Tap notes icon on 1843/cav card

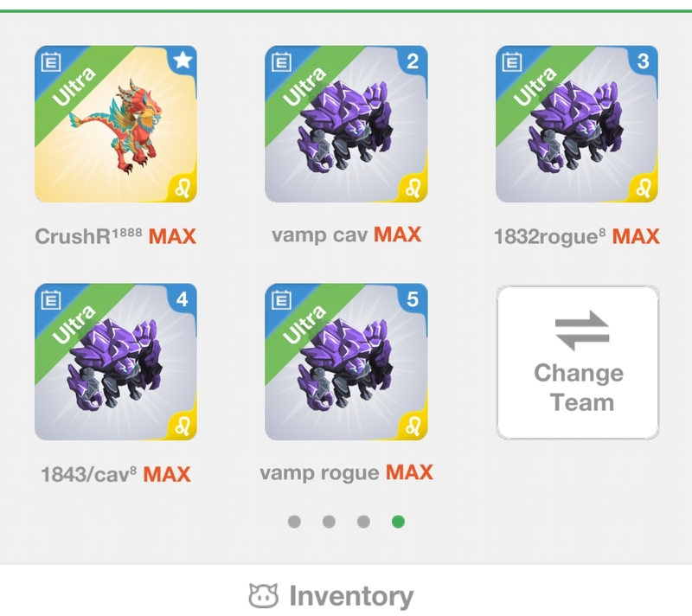[51, 299]
